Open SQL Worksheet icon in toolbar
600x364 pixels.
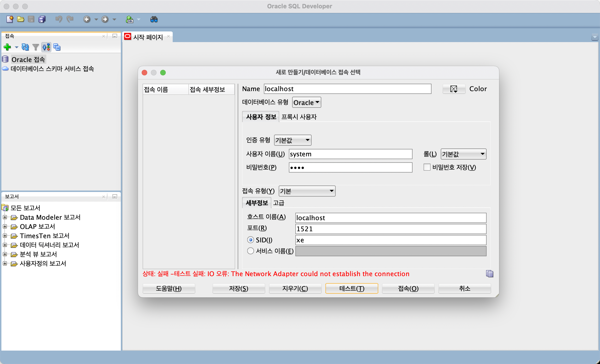coord(130,19)
